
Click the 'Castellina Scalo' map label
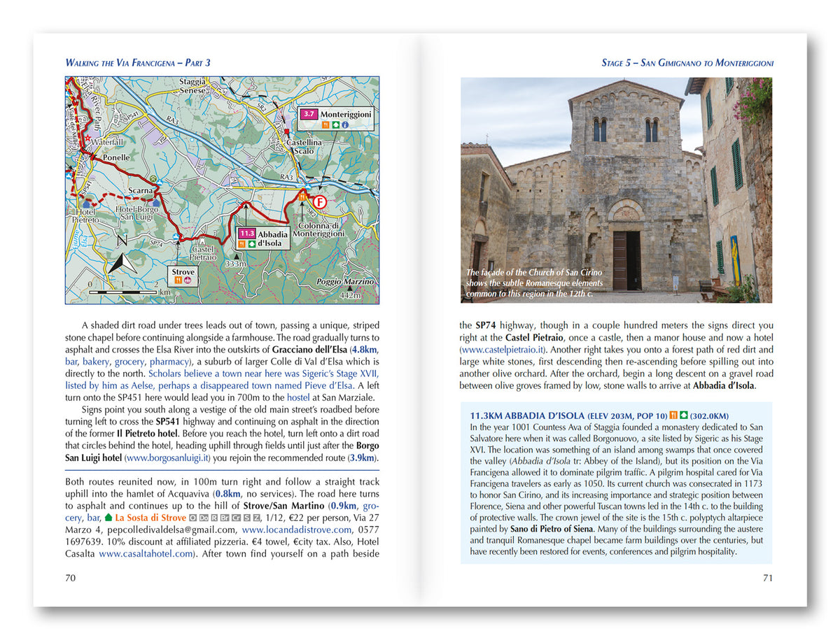point(304,146)
